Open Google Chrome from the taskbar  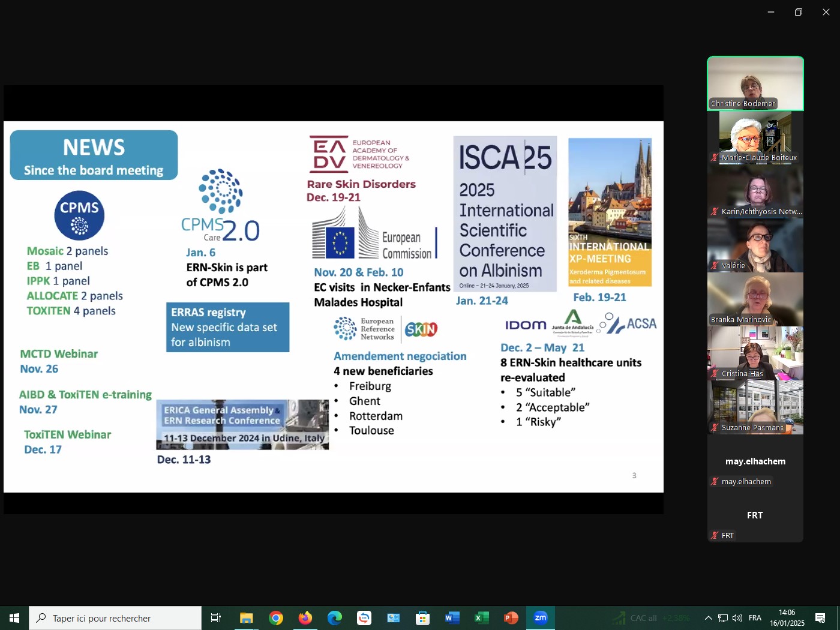276,618
